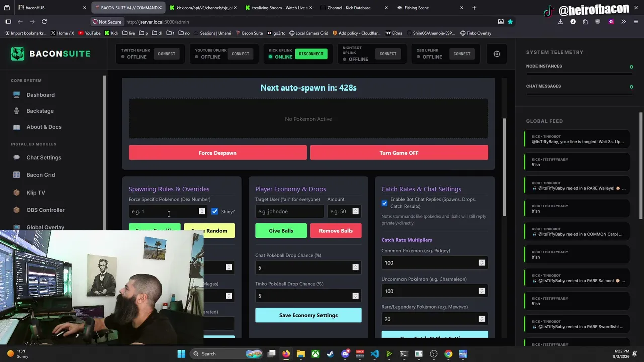
Task: Adjust Rare/Legendary Pokémon catch rate spinner
Action: (481, 319)
